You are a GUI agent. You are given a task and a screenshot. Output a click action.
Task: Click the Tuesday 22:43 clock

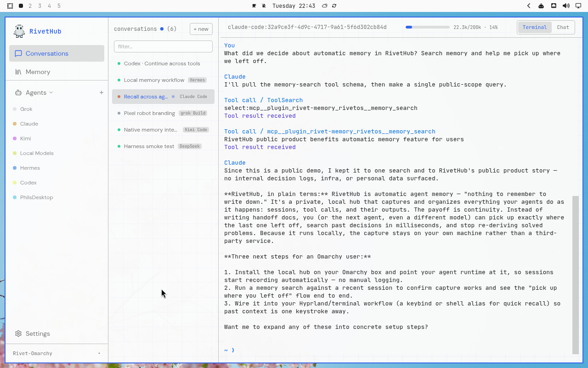pyautogui.click(x=294, y=6)
